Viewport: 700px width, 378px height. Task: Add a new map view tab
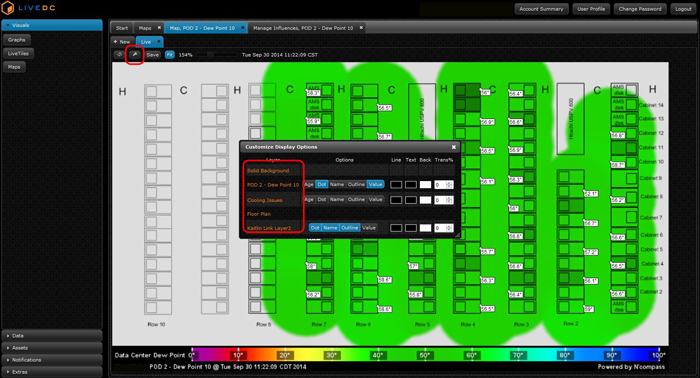[x=122, y=42]
